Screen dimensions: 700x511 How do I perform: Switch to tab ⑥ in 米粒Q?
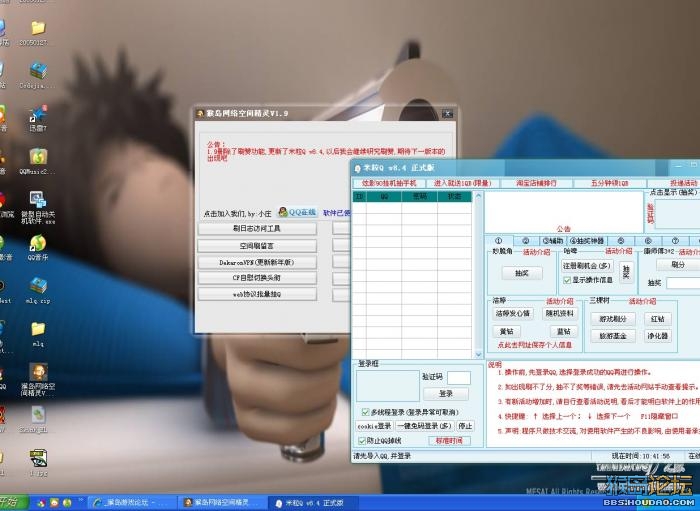coord(648,241)
